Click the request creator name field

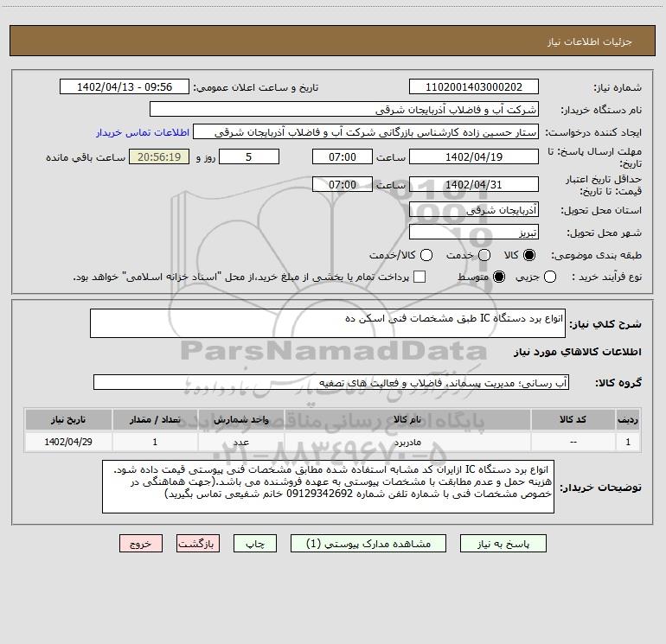click(x=366, y=131)
